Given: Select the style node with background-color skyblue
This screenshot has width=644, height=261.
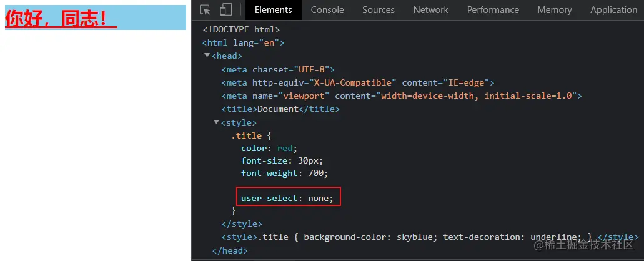Looking at the screenshot, I should coord(430,237).
